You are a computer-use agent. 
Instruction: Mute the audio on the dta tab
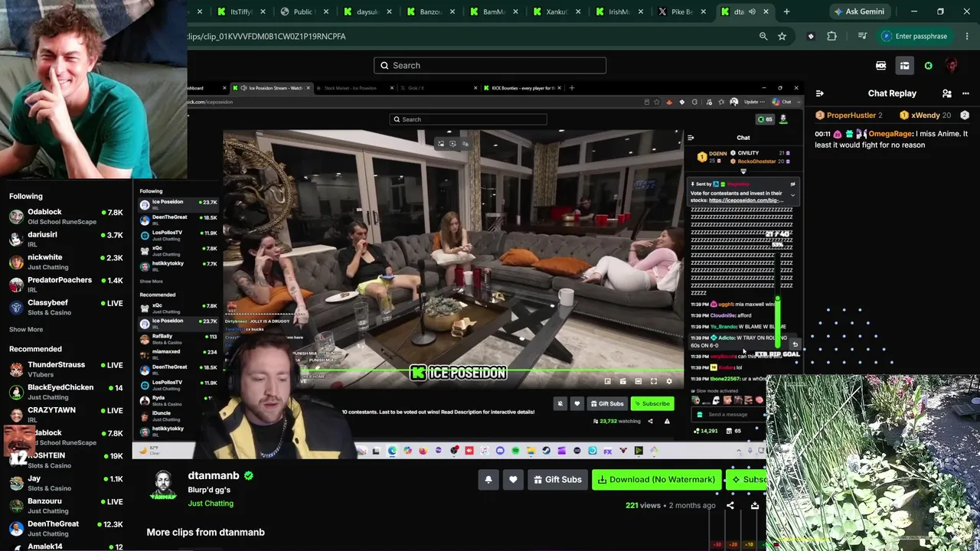pyautogui.click(x=752, y=11)
